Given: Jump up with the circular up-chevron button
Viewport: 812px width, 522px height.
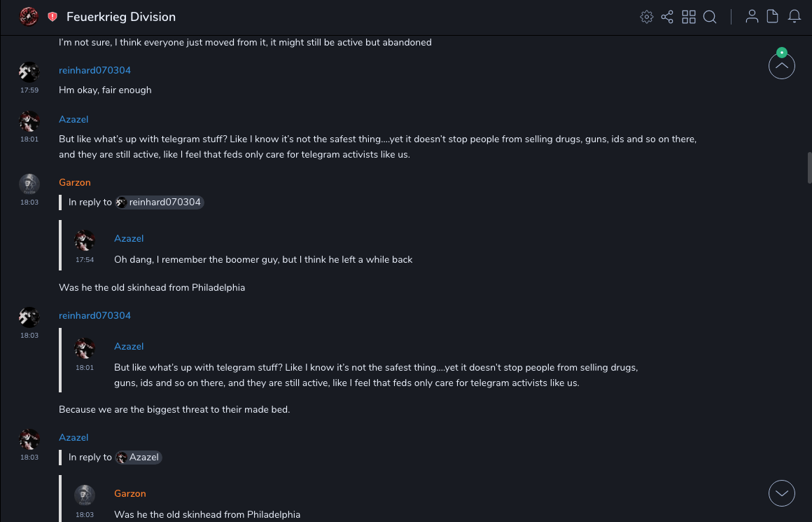Looking at the screenshot, I should (x=781, y=67).
